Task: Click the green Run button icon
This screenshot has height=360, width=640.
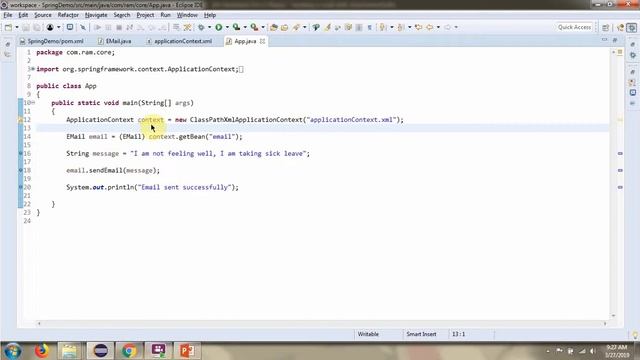Action: pos(219,27)
